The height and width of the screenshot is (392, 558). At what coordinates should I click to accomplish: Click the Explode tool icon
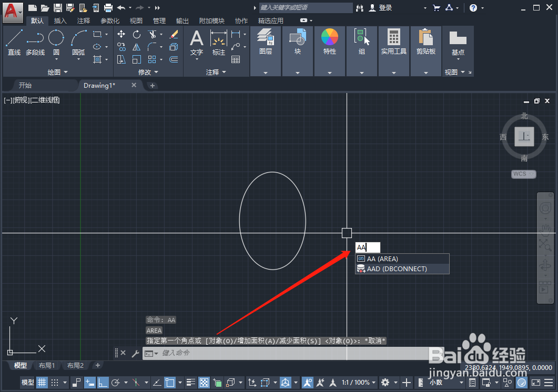174,47
